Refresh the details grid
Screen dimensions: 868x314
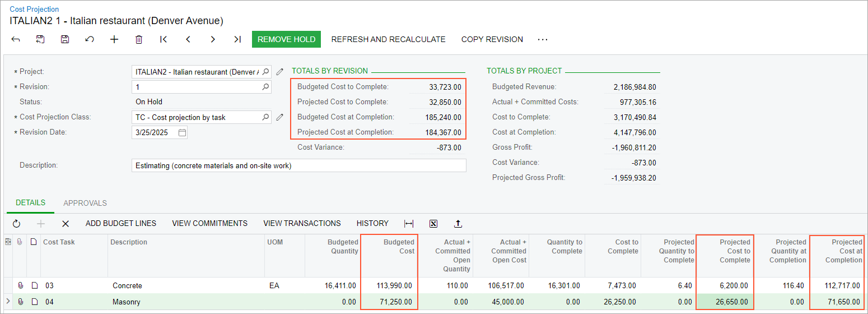(x=16, y=223)
